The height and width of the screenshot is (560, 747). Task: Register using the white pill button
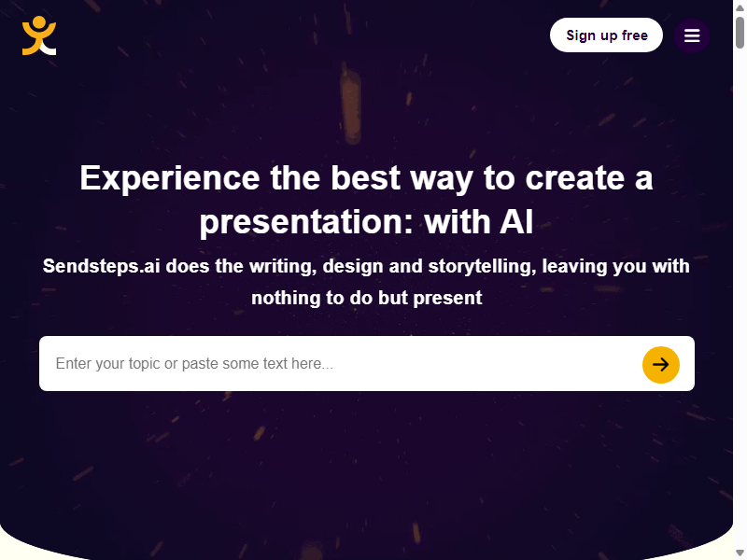coord(606,35)
